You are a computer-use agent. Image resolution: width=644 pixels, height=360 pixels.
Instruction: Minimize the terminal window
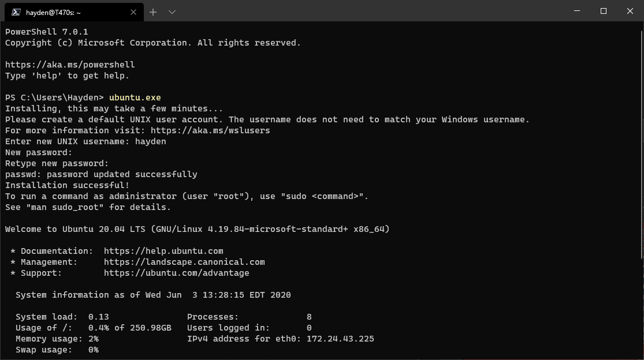(576, 11)
